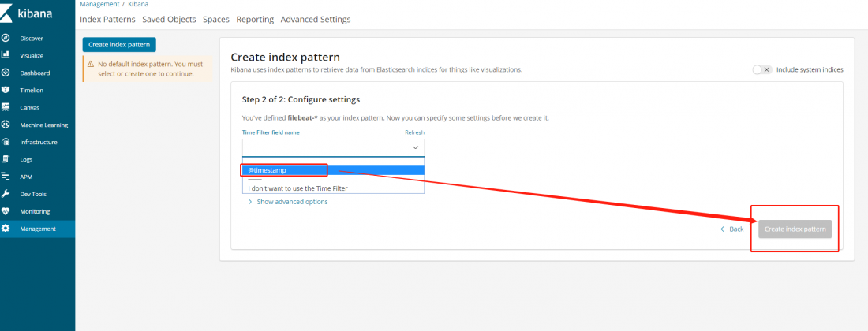This screenshot has height=331, width=868.
Task: Click blue Create index pattern button
Action: (x=120, y=45)
